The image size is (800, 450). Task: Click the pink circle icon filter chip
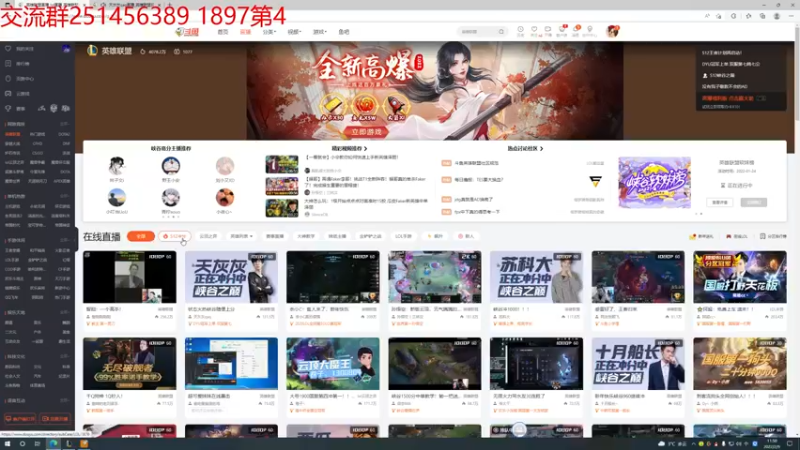click(466, 236)
